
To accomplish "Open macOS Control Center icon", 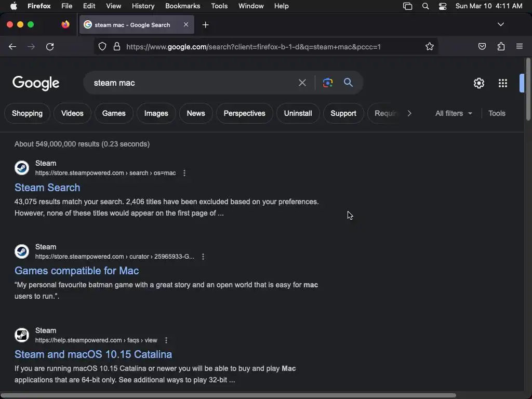I will point(443,6).
